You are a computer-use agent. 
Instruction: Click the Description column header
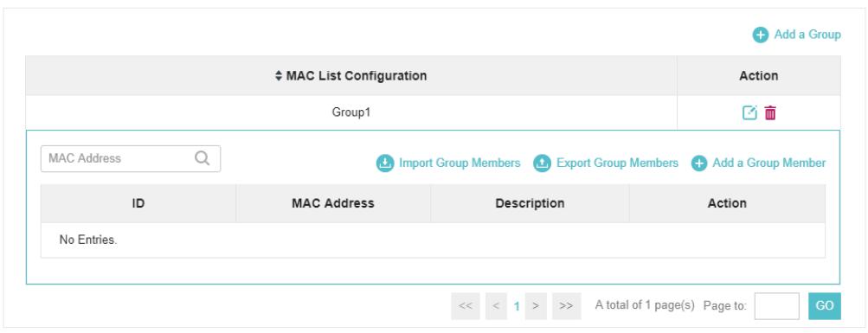coord(530,203)
